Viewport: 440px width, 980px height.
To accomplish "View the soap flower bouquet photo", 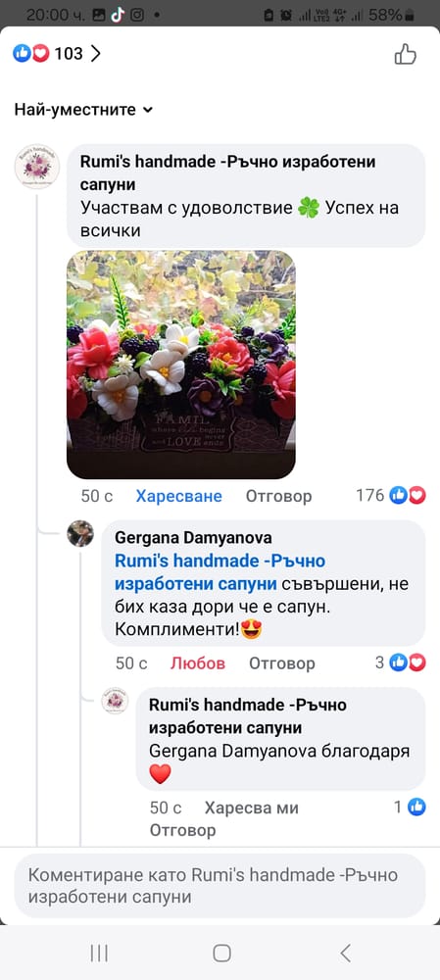I will tap(181, 365).
